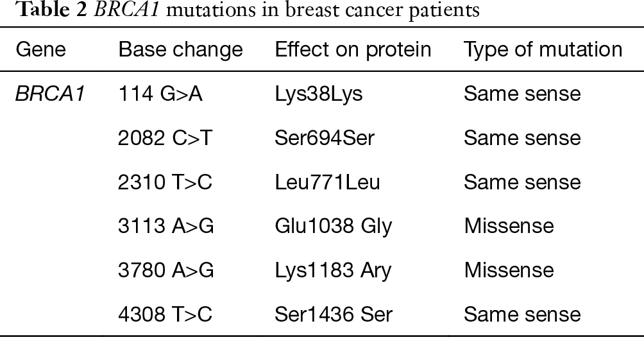Select the Lys1183 Ary cell
Screen dimensions: 644x337
click(333, 270)
